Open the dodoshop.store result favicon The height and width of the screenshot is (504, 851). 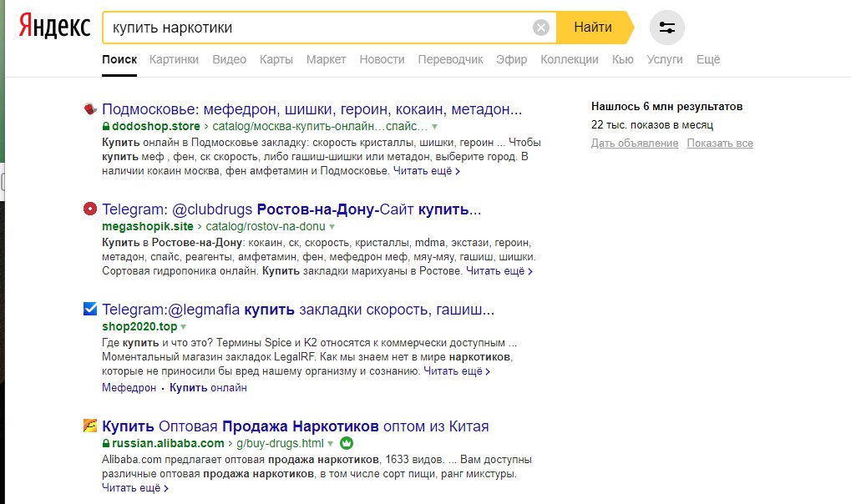tap(90, 108)
